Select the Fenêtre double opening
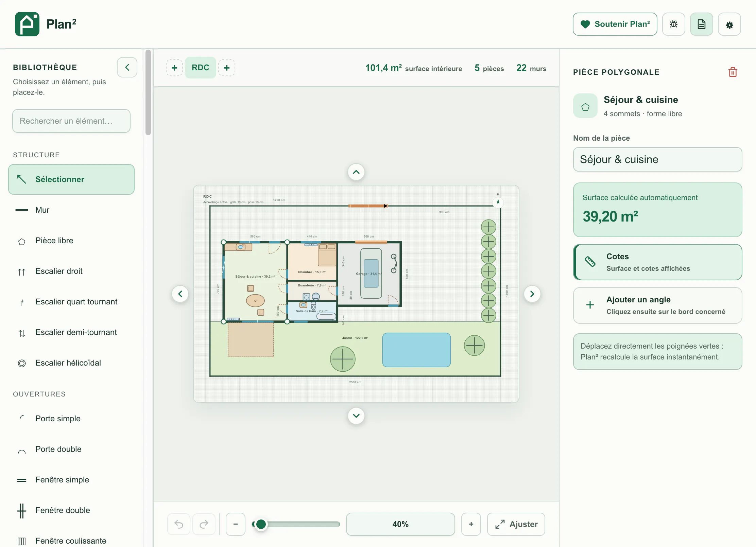756x547 pixels. [71, 510]
